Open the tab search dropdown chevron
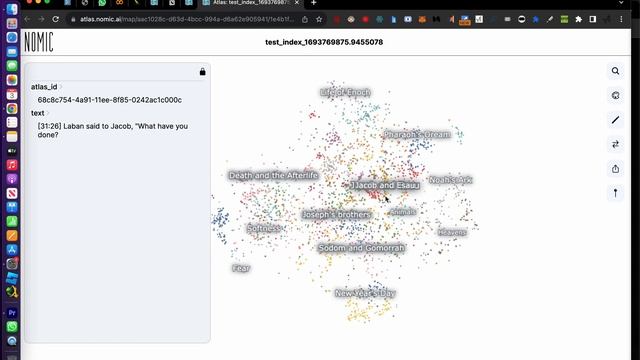Viewport: 640px width, 360px height. pos(621,2)
